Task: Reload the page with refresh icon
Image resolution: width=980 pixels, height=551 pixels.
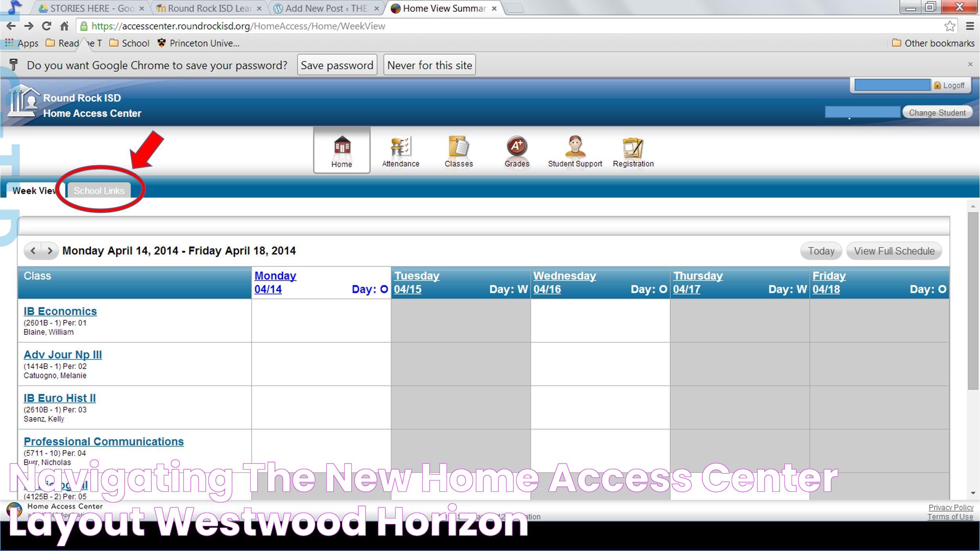Action: 47,26
